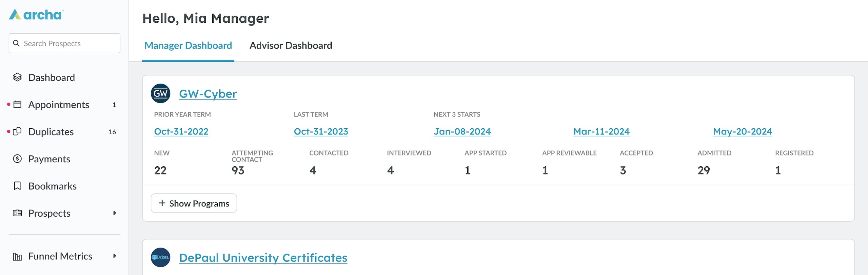868x275 pixels.
Task: Expand the Funnel Metrics submenu arrow
Action: [x=115, y=256]
